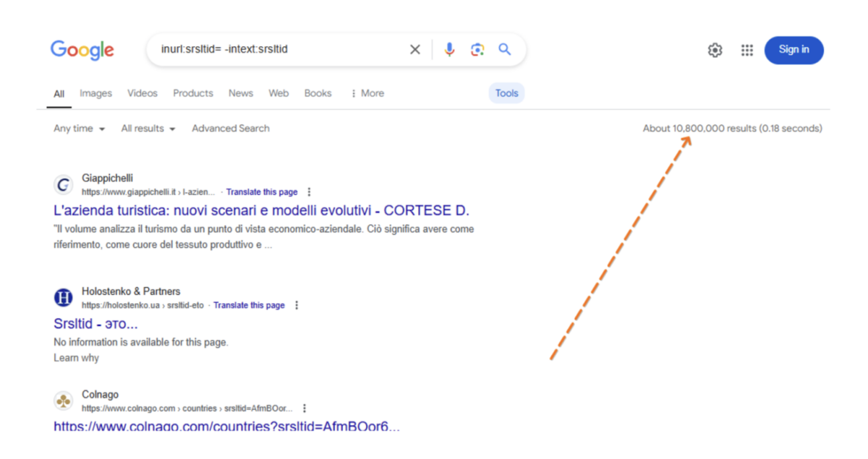Start a voice search with the microphone

click(x=448, y=49)
